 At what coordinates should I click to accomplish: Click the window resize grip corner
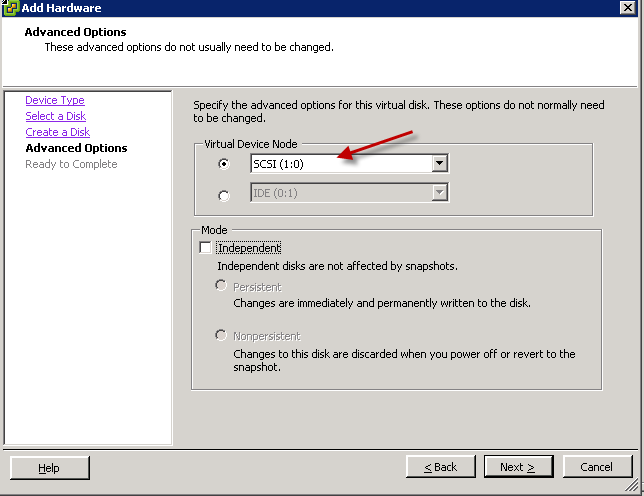pyautogui.click(x=632, y=485)
